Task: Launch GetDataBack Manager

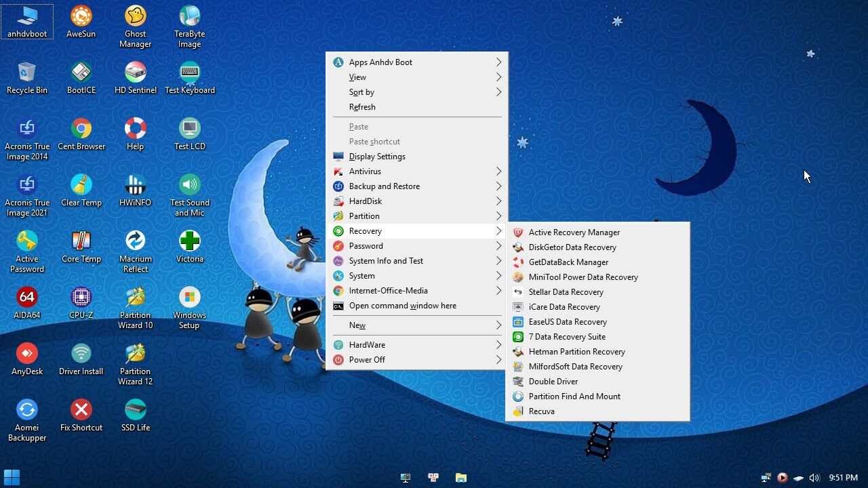Action: click(598, 262)
